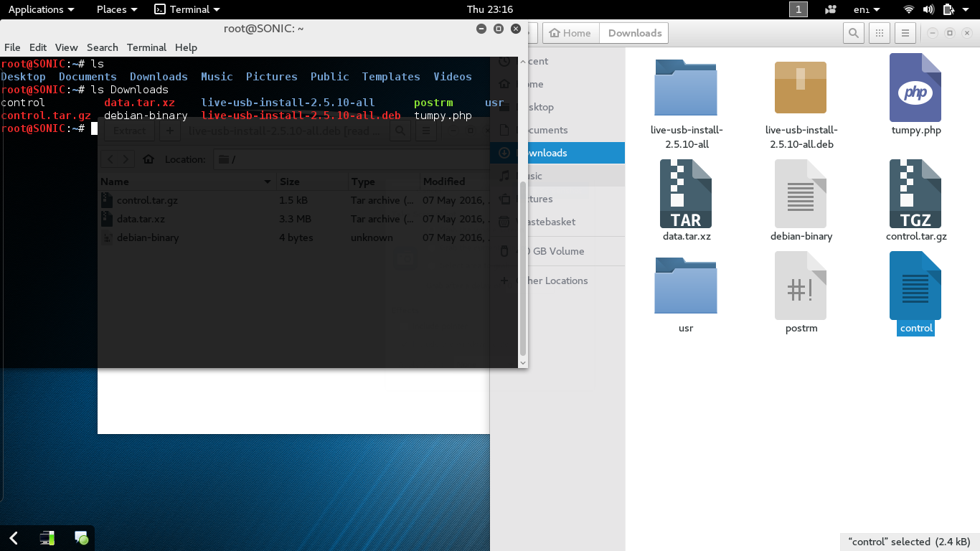
Task: Click the data.tar.xz file name label
Action: 687,236
